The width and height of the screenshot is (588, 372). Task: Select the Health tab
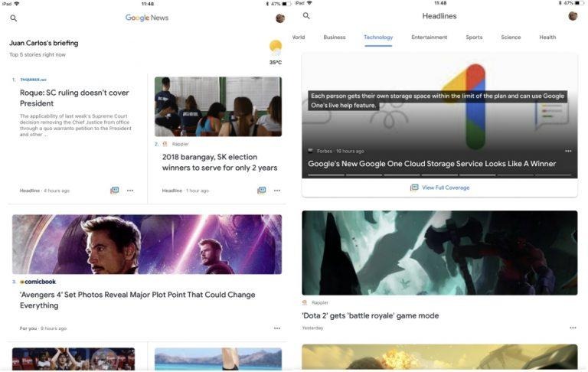click(x=547, y=38)
